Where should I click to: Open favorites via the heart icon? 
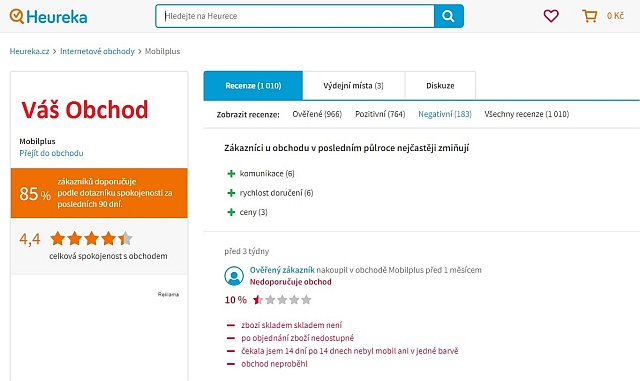551,16
